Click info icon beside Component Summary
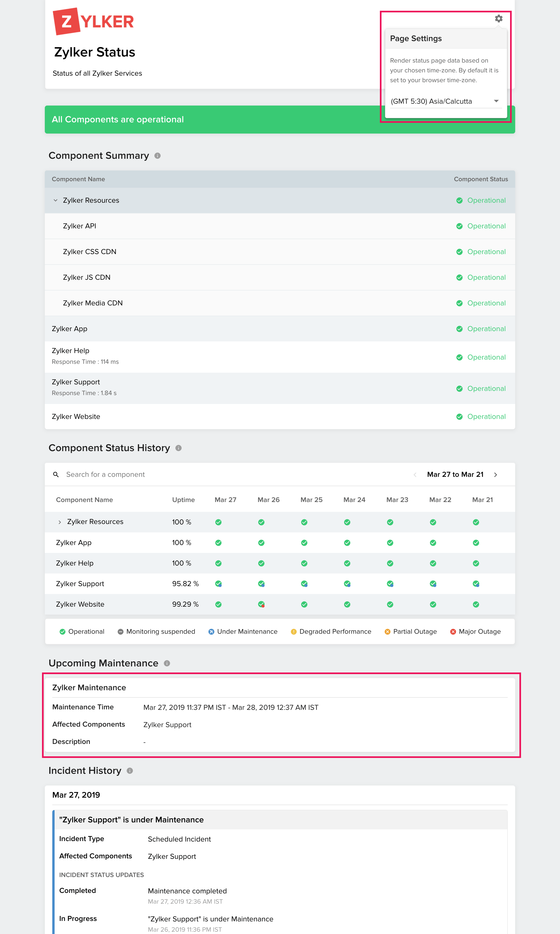560x934 pixels. (158, 156)
